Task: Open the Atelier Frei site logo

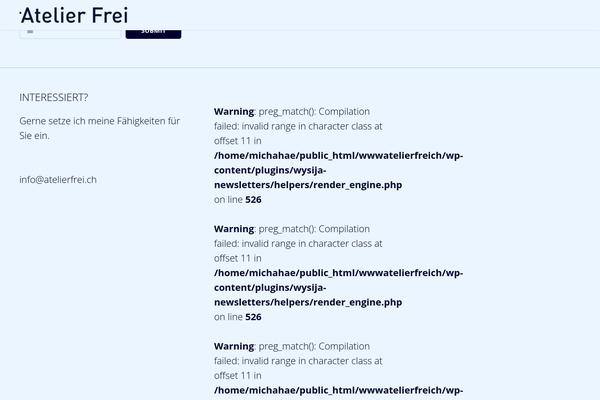Action: click(x=74, y=15)
